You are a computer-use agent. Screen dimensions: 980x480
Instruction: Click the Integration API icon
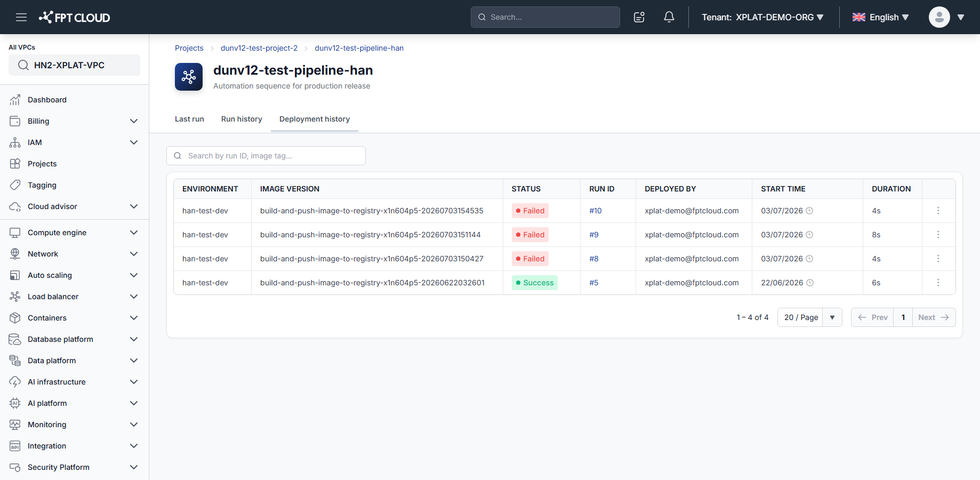[x=15, y=446]
